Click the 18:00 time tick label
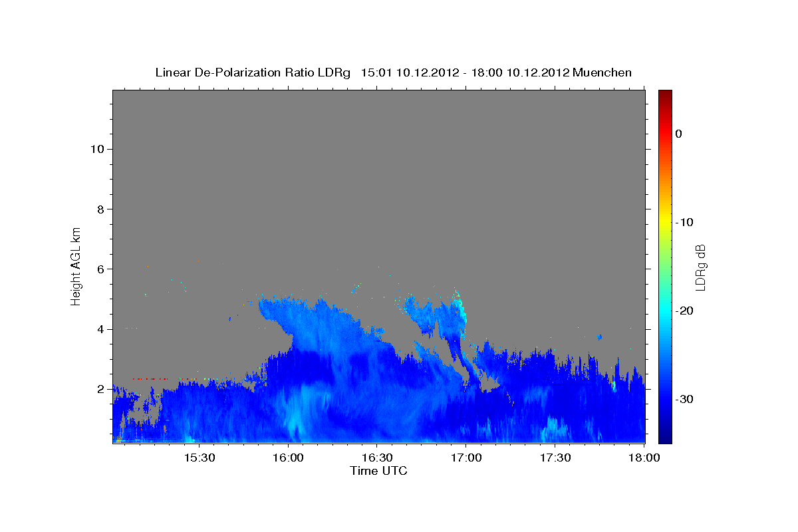The image size is (798, 532). [x=644, y=458]
